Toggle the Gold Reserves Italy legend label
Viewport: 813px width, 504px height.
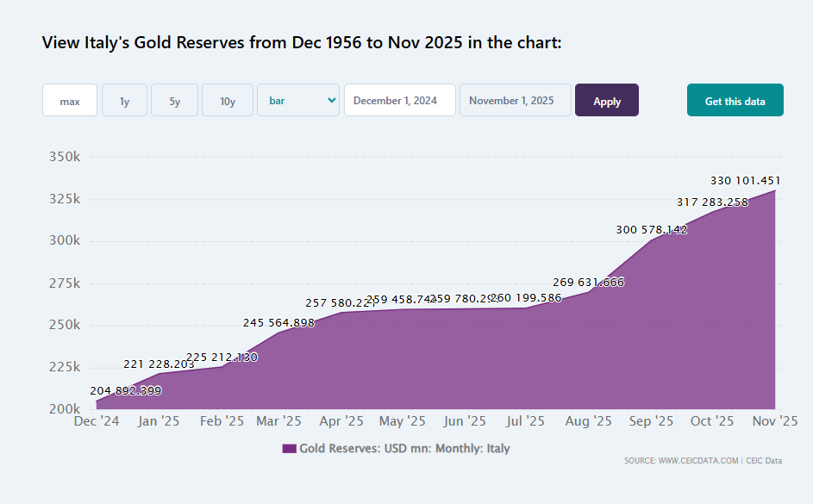click(404, 449)
